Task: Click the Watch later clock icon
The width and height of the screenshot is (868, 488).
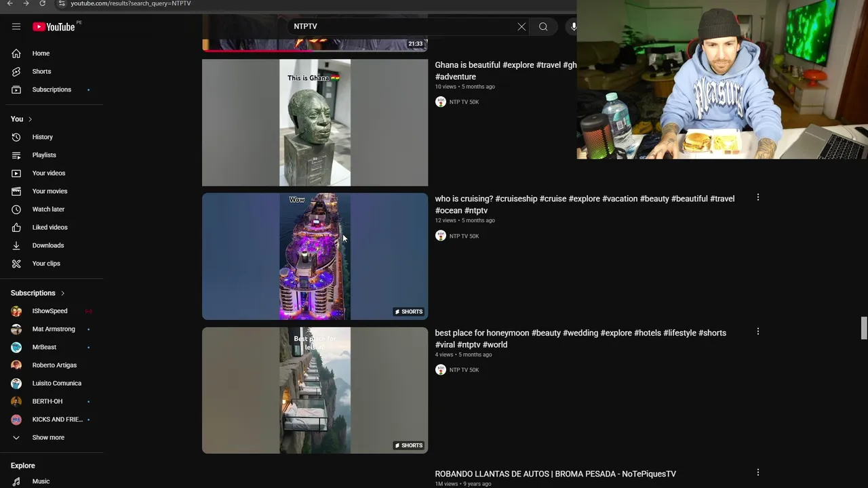Action: (x=16, y=209)
